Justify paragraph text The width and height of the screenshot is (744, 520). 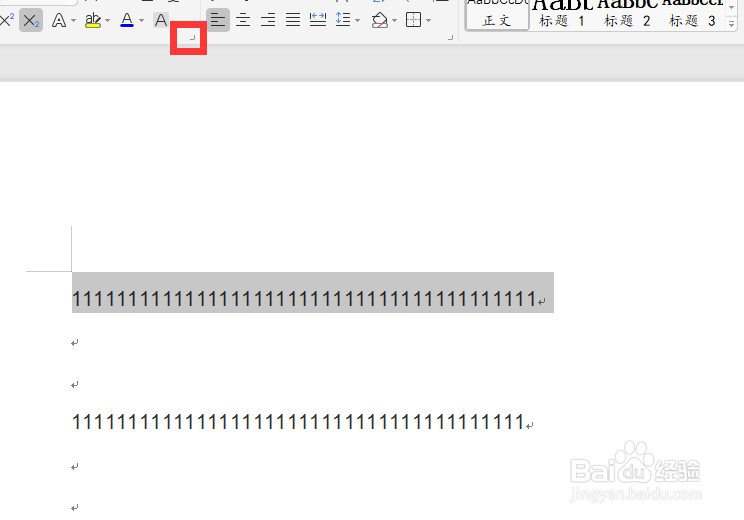293,20
